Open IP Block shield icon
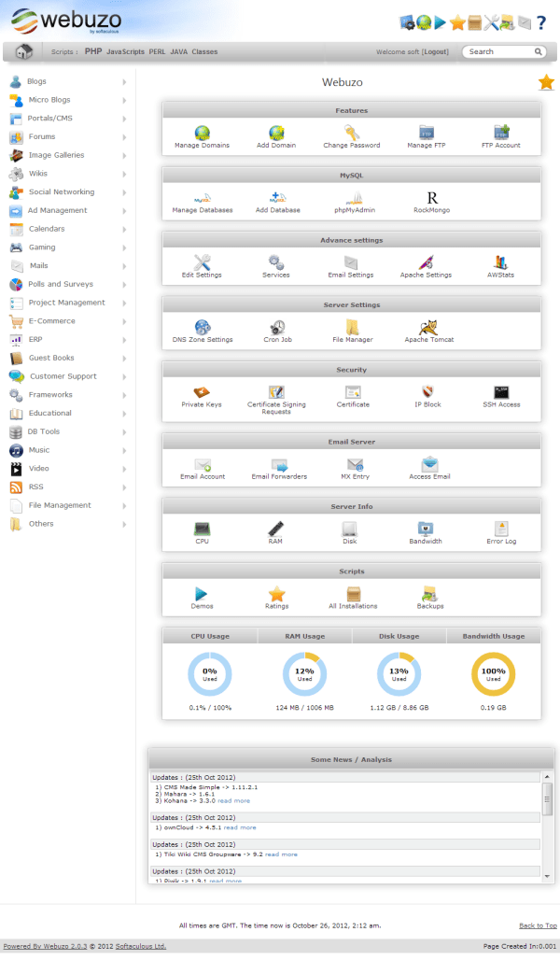The image size is (560, 960). tap(427, 392)
